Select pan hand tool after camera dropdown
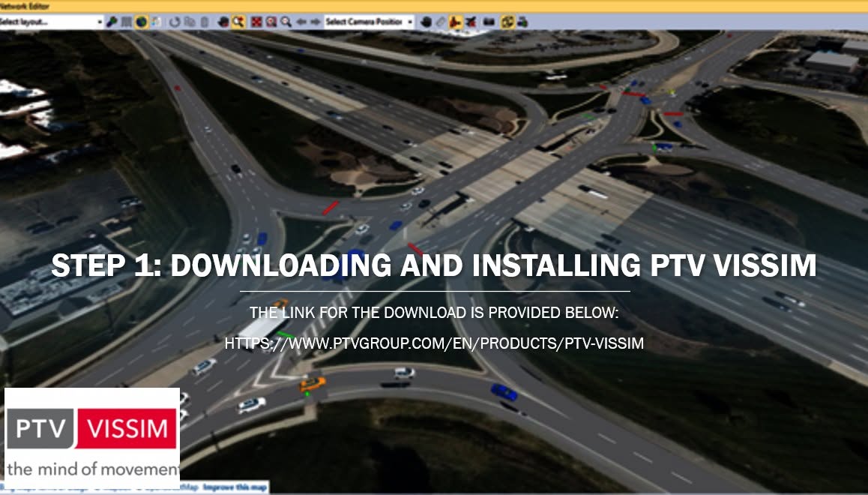 coord(426,22)
